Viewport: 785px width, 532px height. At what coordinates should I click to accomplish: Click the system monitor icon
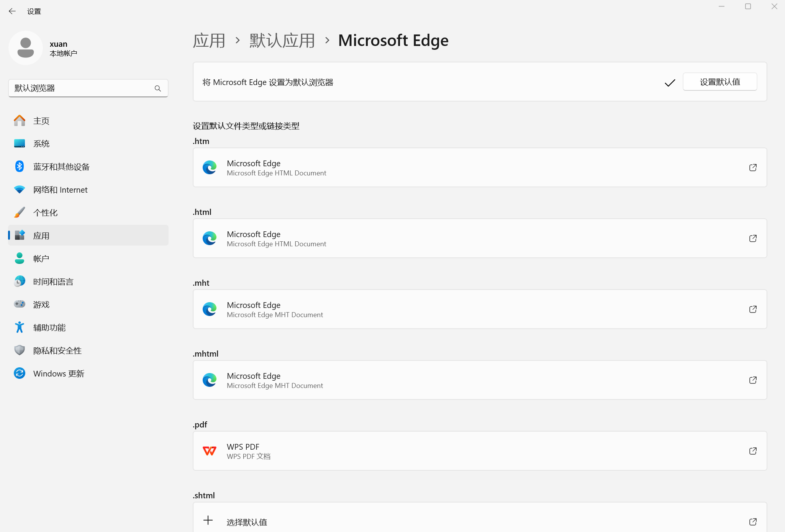[20, 143]
